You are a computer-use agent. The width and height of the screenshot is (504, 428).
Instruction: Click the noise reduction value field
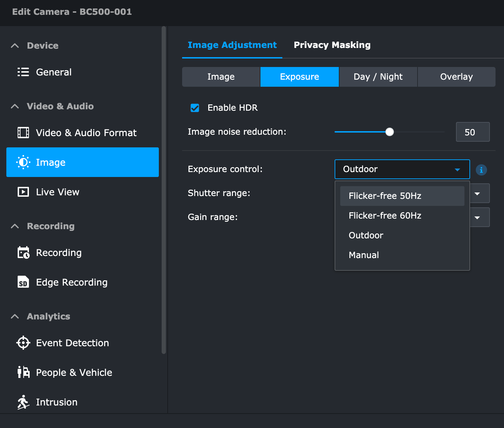click(472, 132)
